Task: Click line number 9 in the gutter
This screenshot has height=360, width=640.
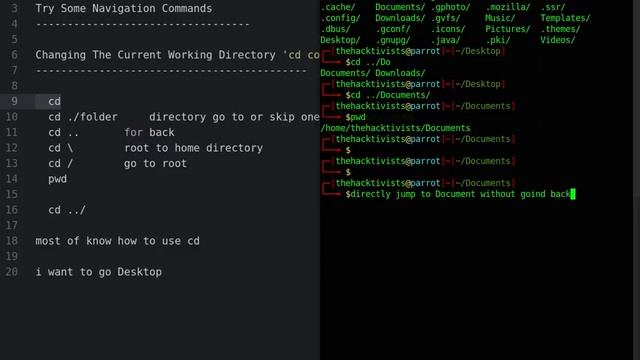Action: 14,101
